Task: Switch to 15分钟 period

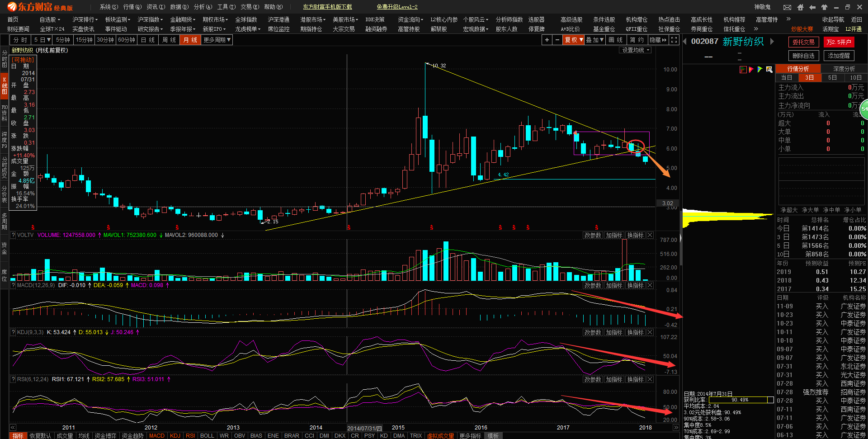Action: tap(84, 40)
